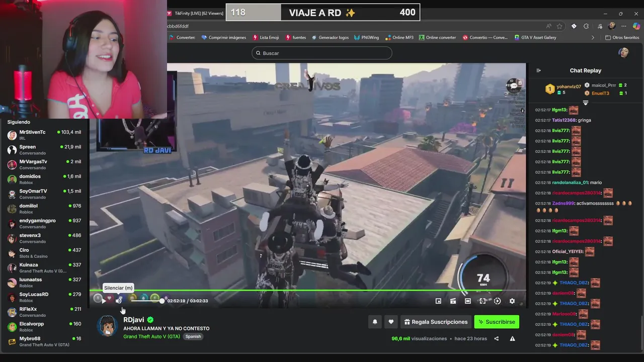The width and height of the screenshot is (644, 362).
Task: Open stevenx3 in the followed channels
Action: tap(44, 238)
